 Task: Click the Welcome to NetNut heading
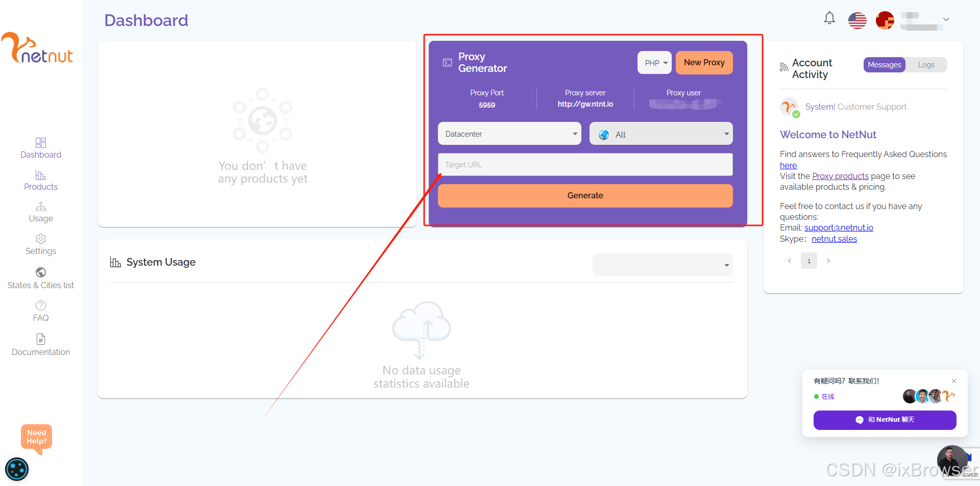(x=828, y=135)
